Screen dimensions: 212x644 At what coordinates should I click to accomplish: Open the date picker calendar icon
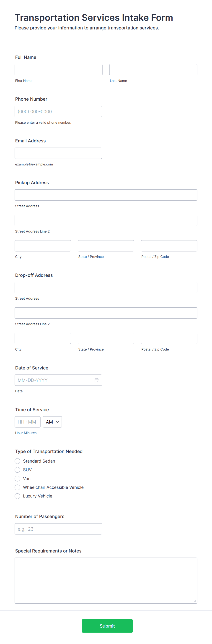(97, 380)
